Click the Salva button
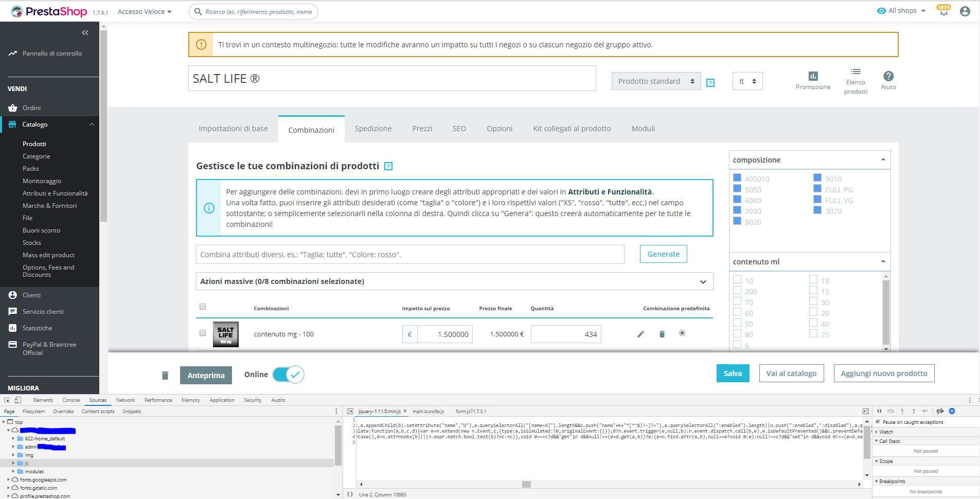This screenshot has width=980, height=499. [733, 373]
